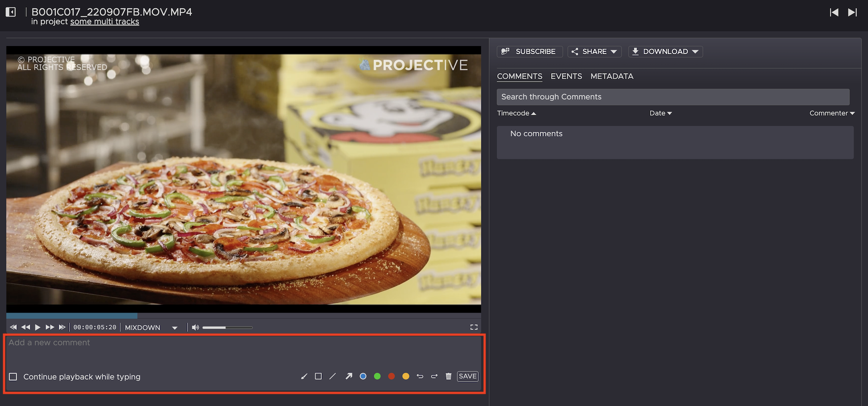Delete annotations with the trash icon
The height and width of the screenshot is (406, 868).
[448, 376]
